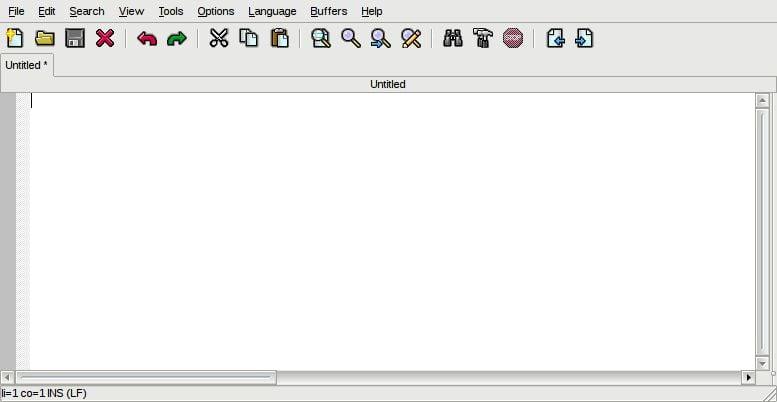
Task: Click the hammer build tool icon
Action: point(483,39)
